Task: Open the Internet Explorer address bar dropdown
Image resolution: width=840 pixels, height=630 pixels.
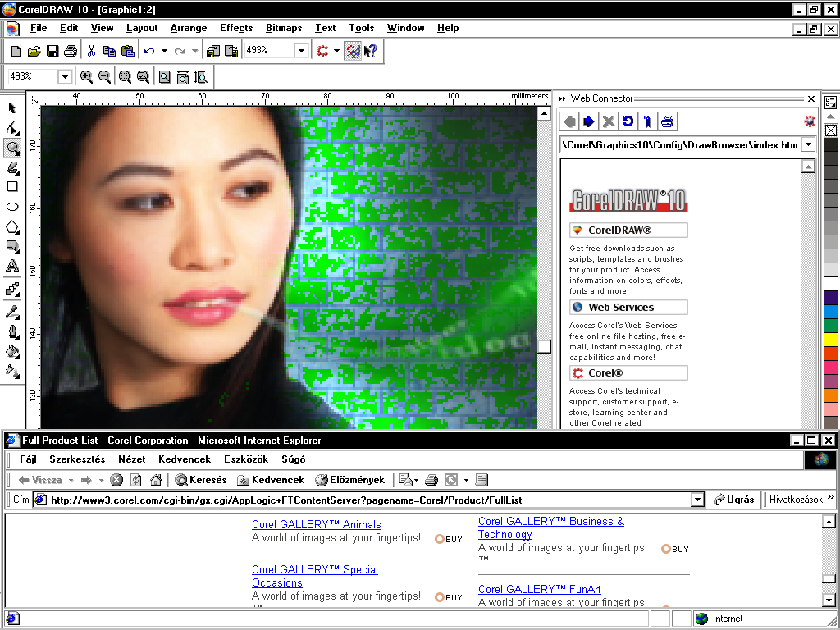Action: pyautogui.click(x=697, y=500)
